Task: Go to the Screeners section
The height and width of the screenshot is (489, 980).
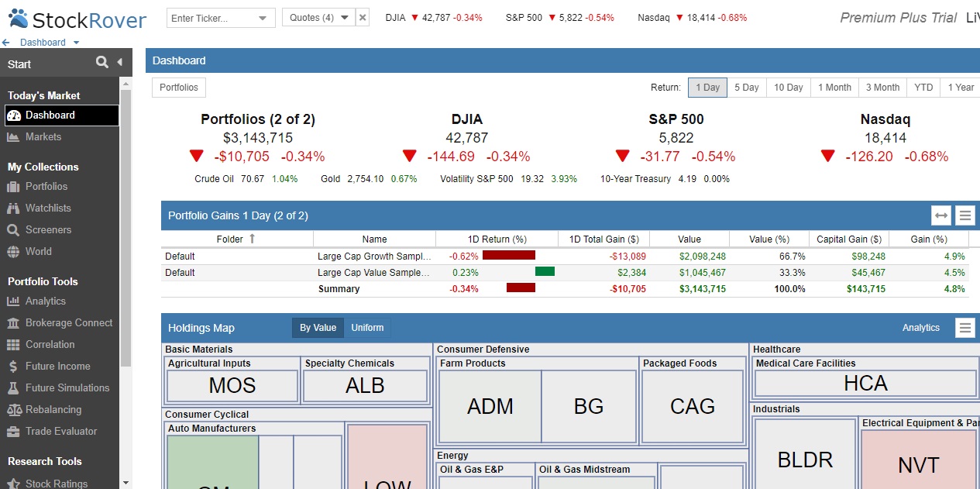Action: [47, 230]
